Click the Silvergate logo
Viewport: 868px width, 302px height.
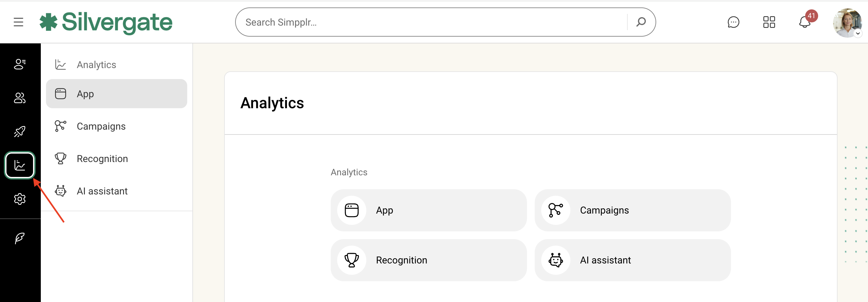tap(106, 22)
